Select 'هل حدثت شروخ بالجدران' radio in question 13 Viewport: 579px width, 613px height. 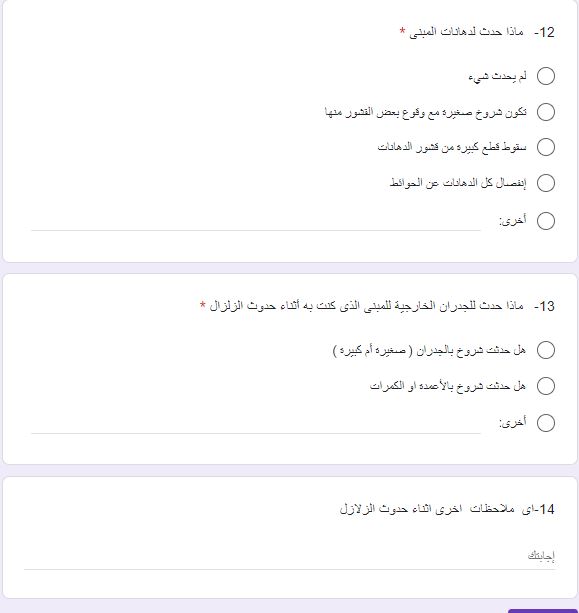click(x=546, y=350)
